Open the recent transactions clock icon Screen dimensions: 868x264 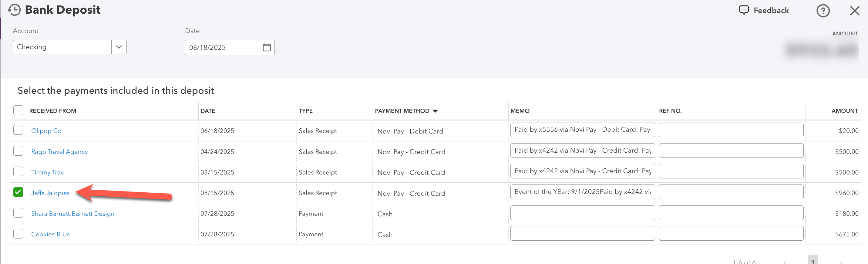(x=14, y=10)
